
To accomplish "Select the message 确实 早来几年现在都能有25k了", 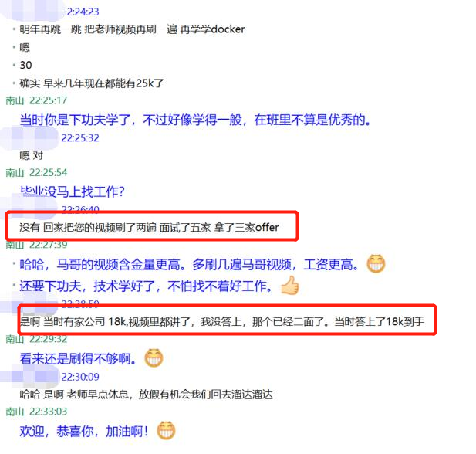I will 91,83.
